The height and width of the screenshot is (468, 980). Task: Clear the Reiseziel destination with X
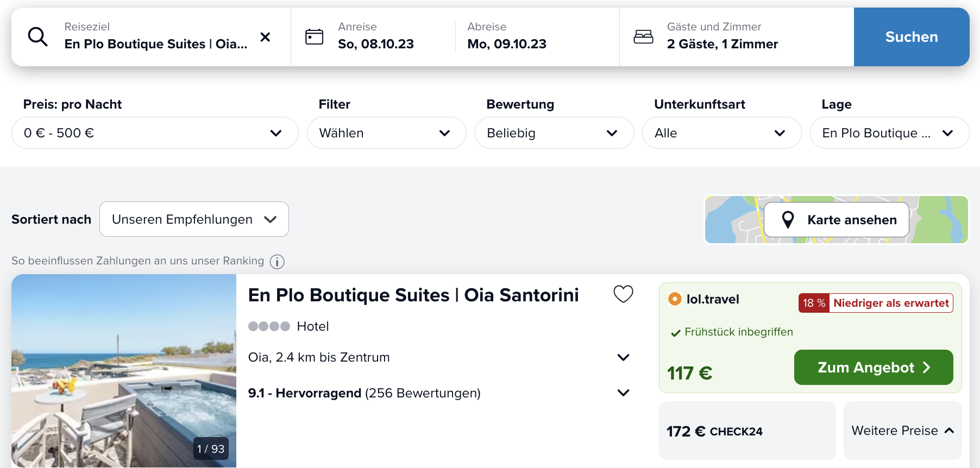click(265, 37)
